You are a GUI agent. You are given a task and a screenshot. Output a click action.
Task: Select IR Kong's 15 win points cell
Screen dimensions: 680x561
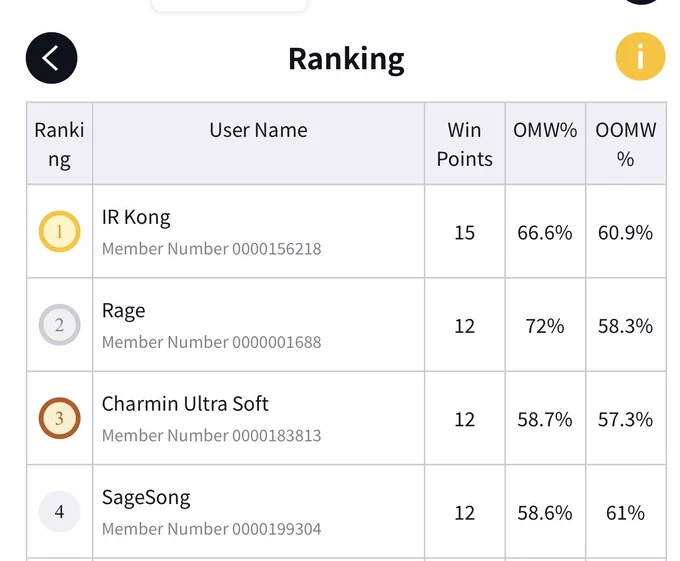click(464, 233)
